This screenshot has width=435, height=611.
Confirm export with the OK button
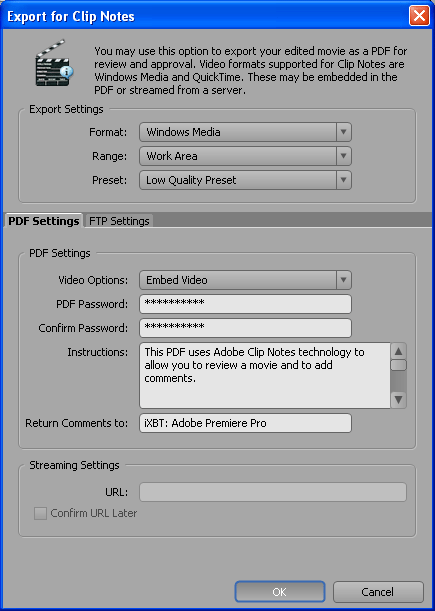[x=279, y=592]
